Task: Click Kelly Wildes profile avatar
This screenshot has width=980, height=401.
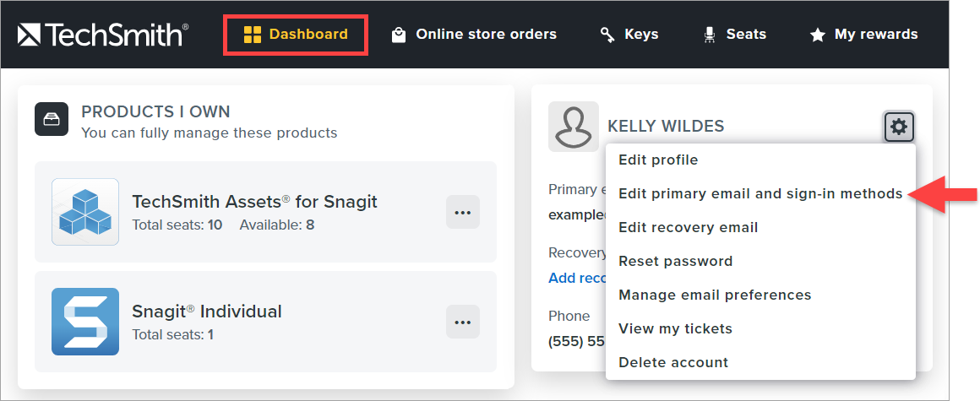Action: point(574,127)
